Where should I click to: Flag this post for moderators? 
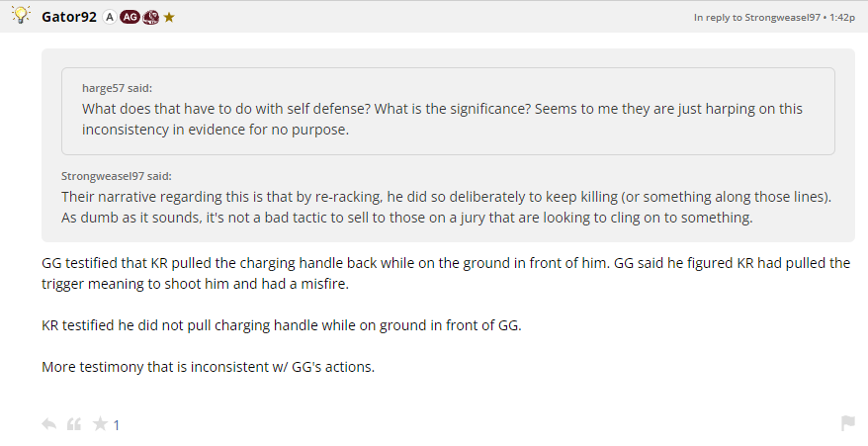847,423
